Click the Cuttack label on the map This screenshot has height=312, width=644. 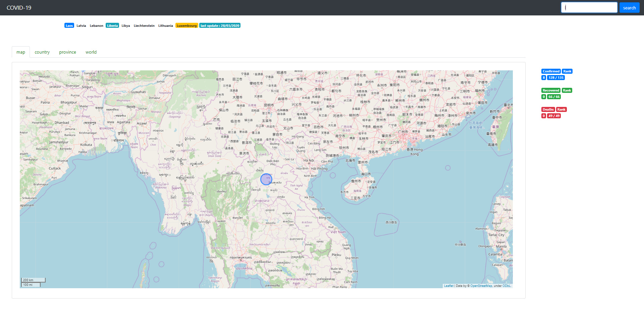[x=55, y=168]
